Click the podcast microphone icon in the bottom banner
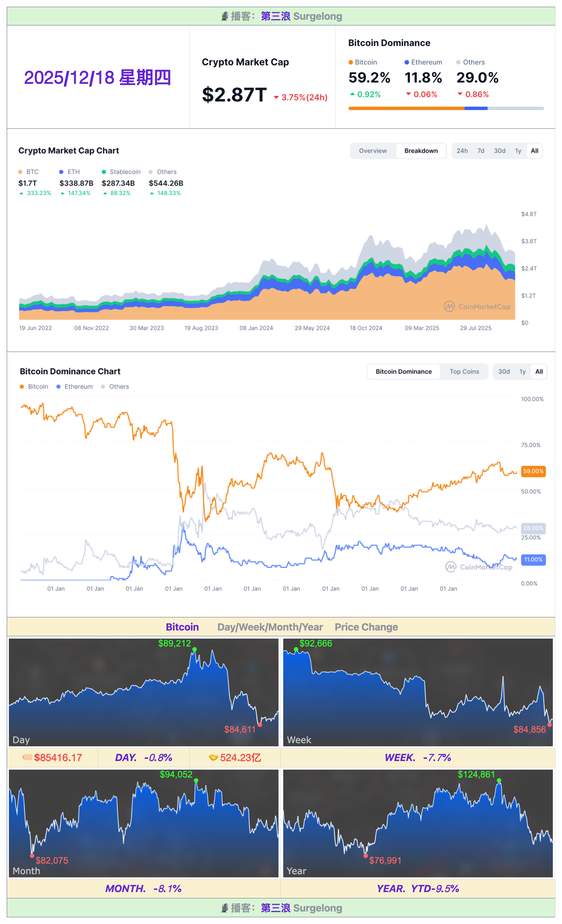Image resolution: width=562 pixels, height=924 pixels. tap(224, 908)
